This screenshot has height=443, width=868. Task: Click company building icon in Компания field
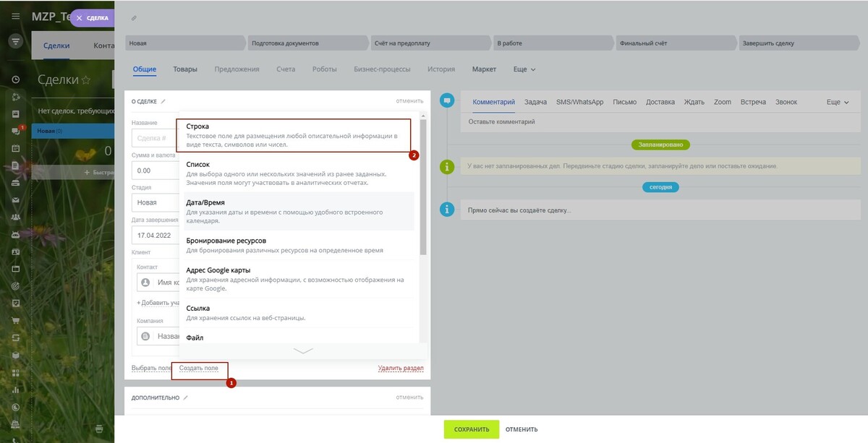coord(145,336)
